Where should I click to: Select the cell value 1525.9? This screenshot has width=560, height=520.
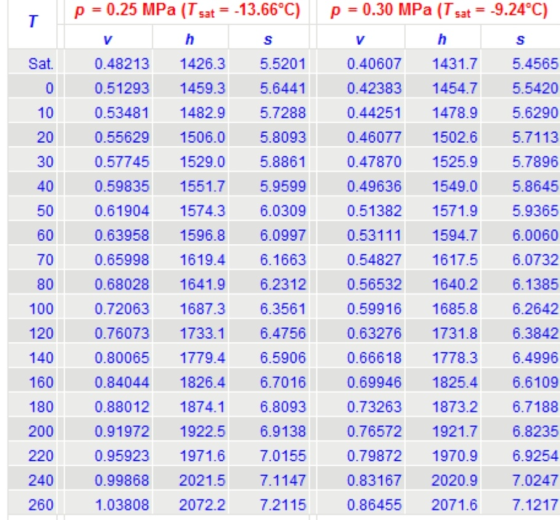tap(455, 162)
